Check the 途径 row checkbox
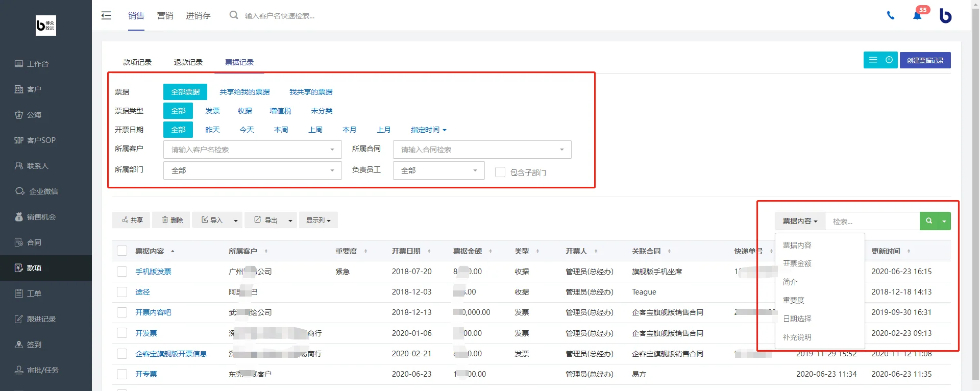The width and height of the screenshot is (980, 391). tap(122, 292)
